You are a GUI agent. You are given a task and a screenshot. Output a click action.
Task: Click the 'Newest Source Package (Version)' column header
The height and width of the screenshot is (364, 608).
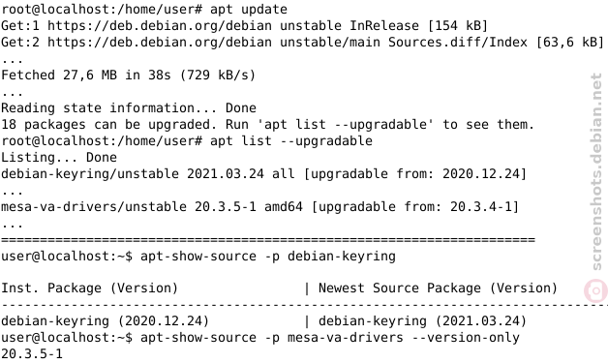coord(438,288)
